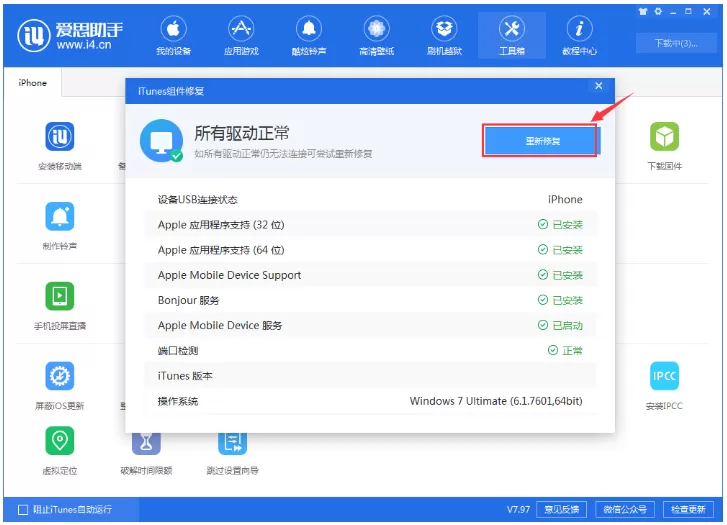Click the monitor status icon in dialog
The width and height of the screenshot is (727, 525).
[x=161, y=141]
